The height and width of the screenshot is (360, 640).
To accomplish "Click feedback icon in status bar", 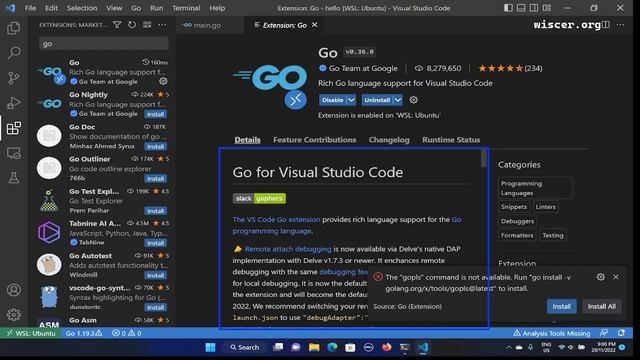I will pyautogui.click(x=604, y=333).
